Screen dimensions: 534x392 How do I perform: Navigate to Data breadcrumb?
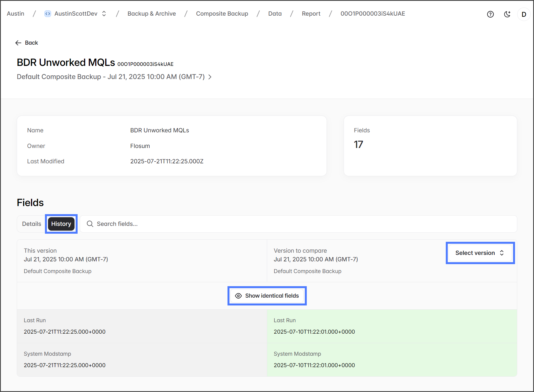[275, 14]
